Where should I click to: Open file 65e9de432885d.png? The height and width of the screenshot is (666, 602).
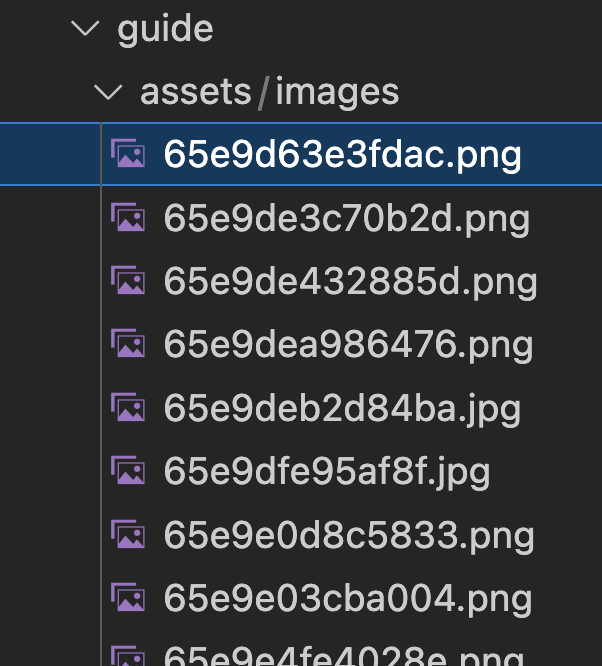(x=350, y=282)
